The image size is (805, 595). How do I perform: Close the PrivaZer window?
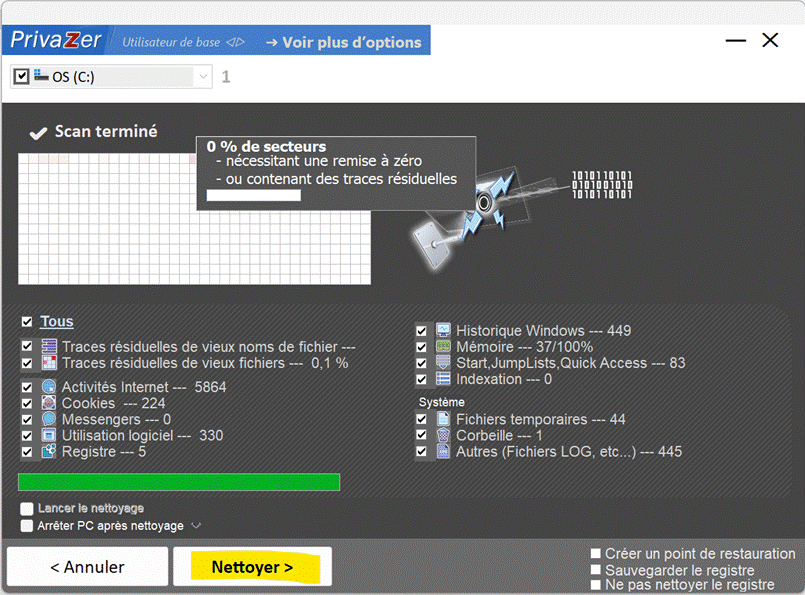[770, 40]
